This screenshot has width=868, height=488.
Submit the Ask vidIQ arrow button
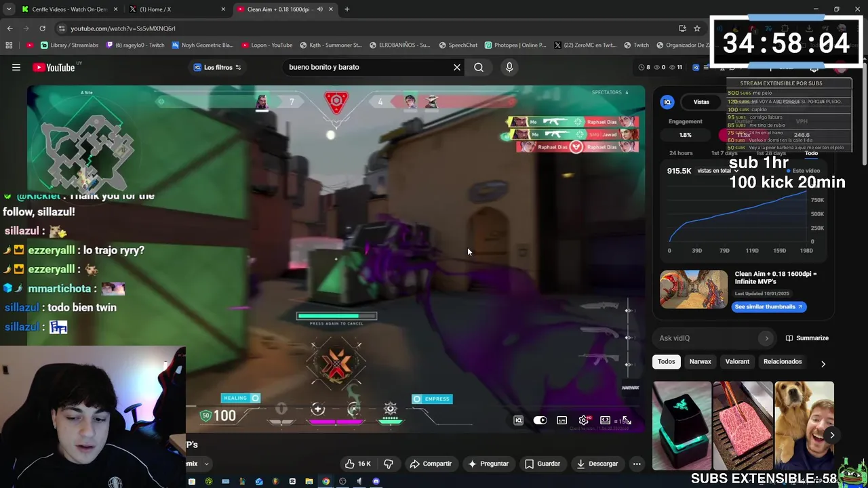[x=767, y=338]
